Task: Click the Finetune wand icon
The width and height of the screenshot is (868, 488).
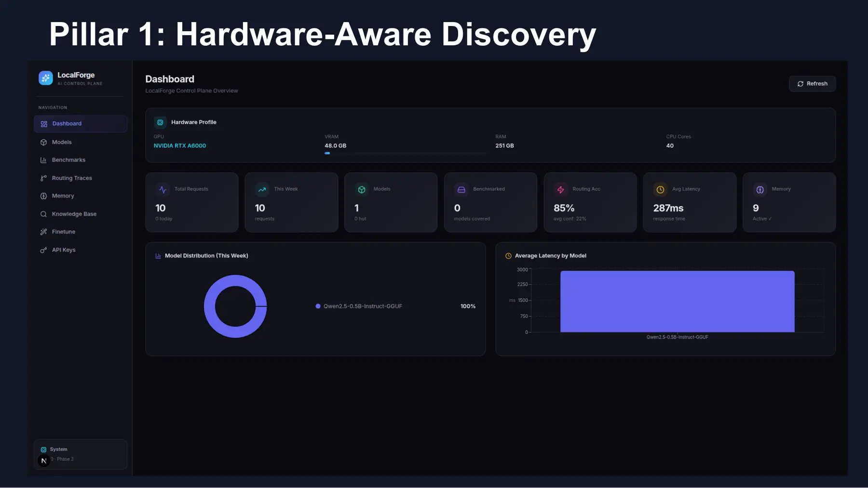Action: (x=43, y=232)
